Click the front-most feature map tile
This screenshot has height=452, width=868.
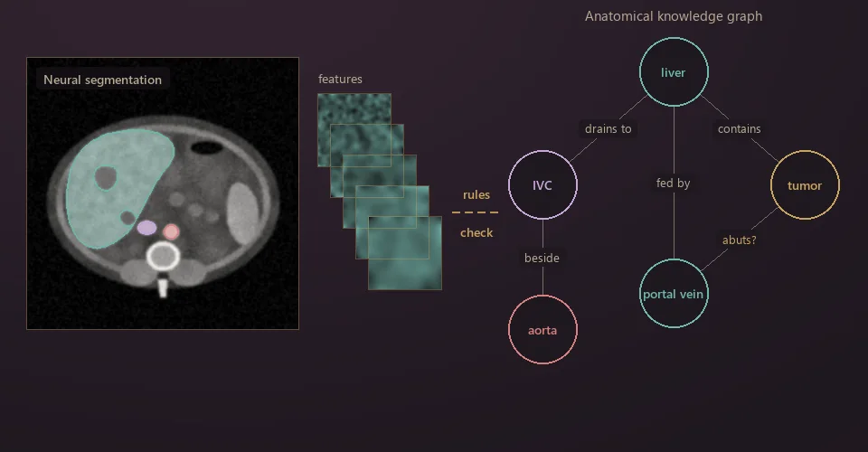pyautogui.click(x=405, y=253)
